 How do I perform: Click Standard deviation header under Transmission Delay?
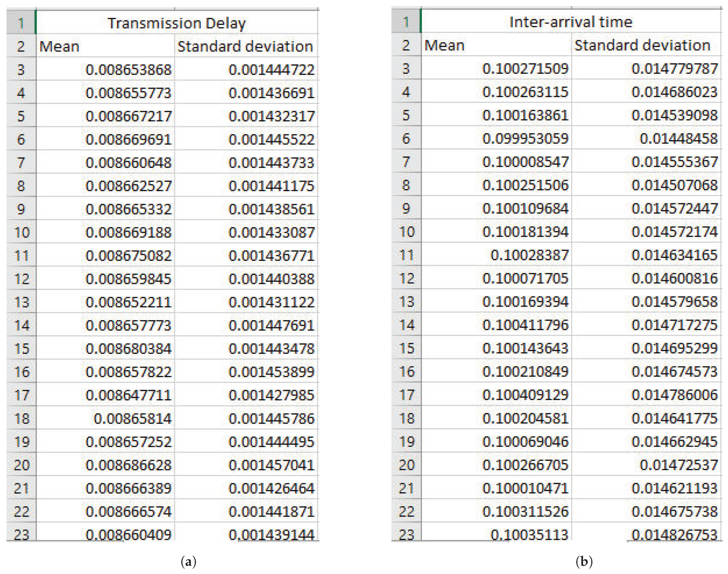tap(245, 46)
